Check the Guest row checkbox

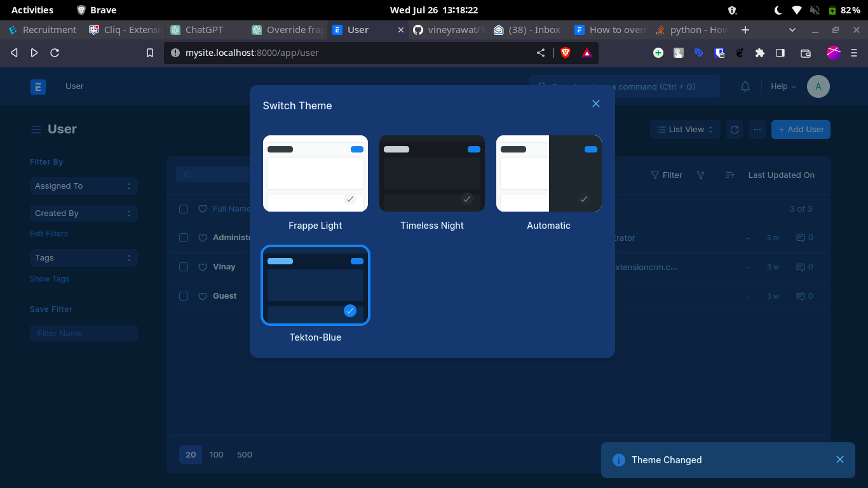click(x=184, y=296)
